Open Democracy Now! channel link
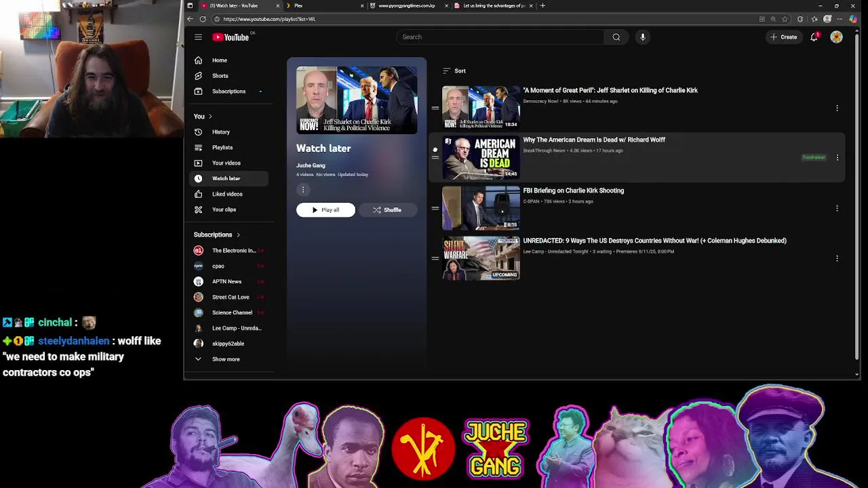The image size is (868, 488). 541,101
